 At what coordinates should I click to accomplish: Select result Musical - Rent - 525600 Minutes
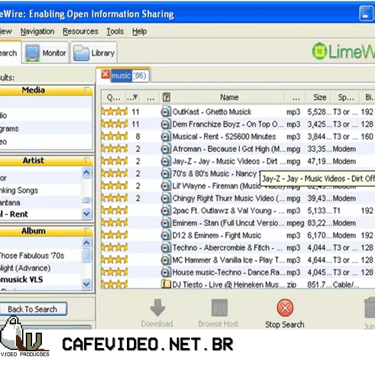click(x=224, y=136)
